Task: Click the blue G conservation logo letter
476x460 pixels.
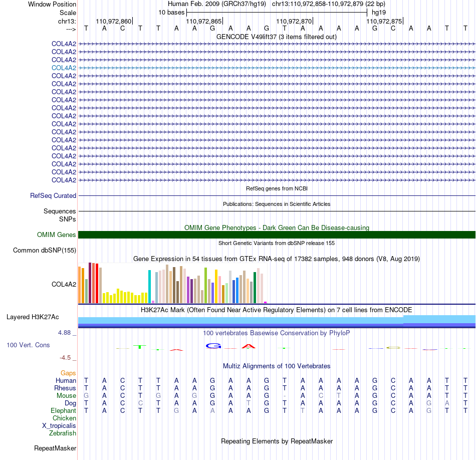Action: [x=213, y=346]
